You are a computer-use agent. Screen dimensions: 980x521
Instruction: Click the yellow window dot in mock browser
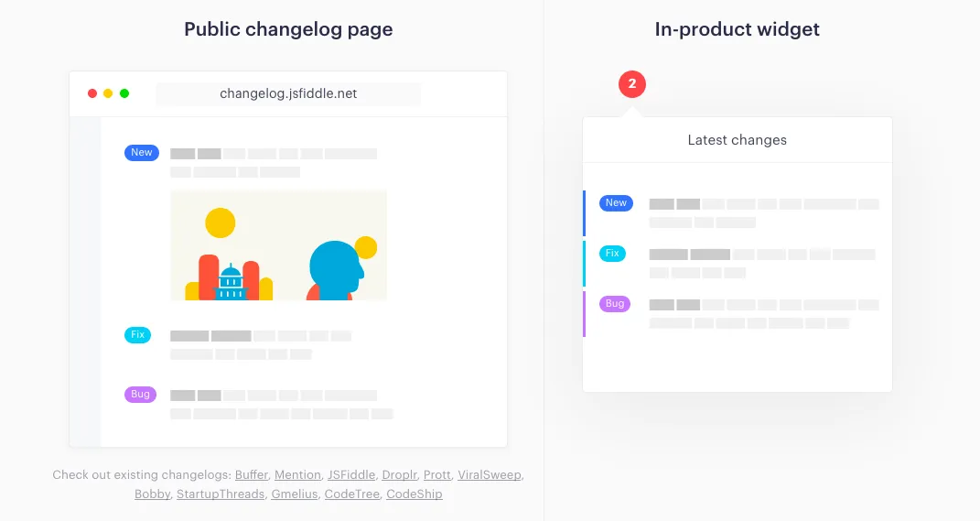click(108, 93)
